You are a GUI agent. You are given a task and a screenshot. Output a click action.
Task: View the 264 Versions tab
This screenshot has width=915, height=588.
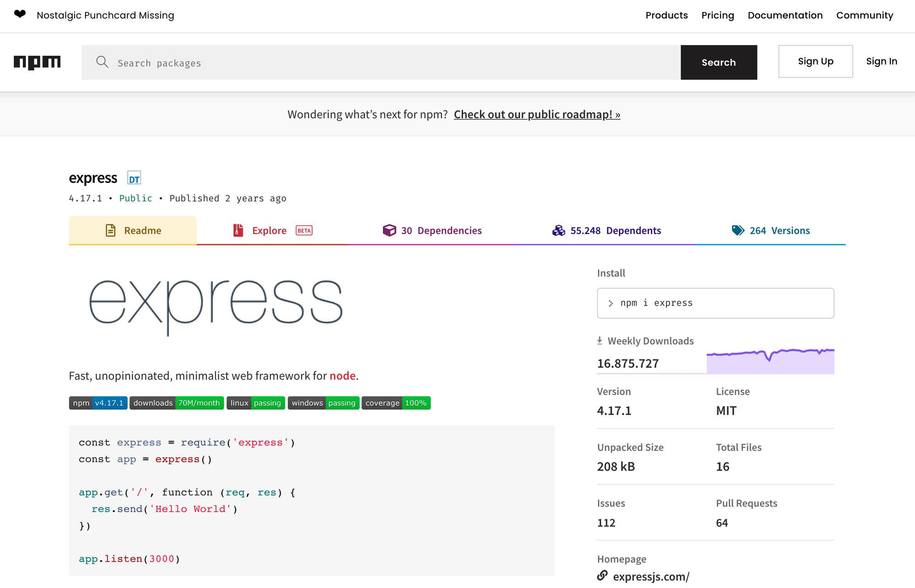771,231
